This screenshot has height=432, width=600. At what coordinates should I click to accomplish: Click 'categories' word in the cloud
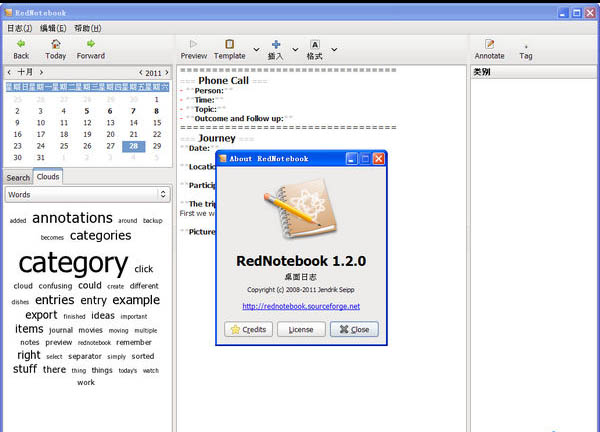101,235
